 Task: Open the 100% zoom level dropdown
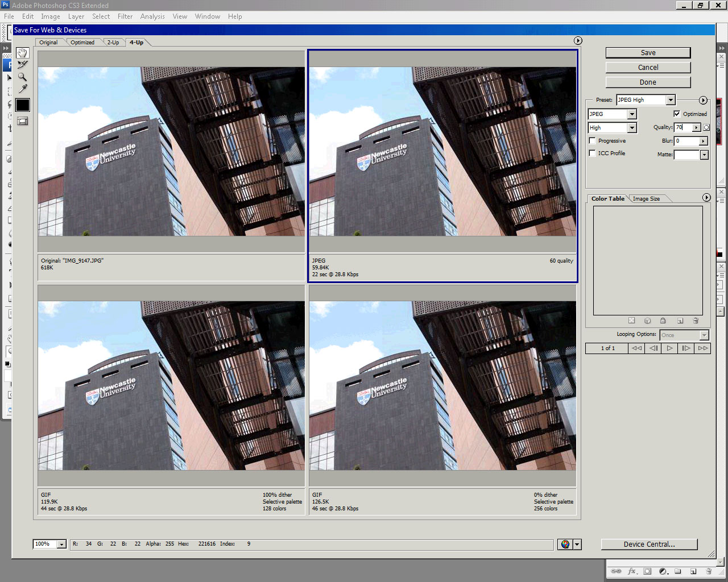tap(61, 544)
